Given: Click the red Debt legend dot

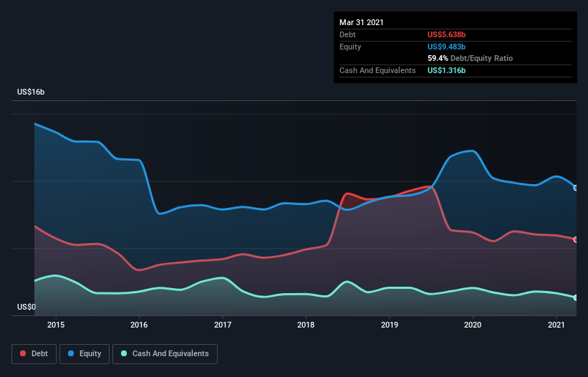Looking at the screenshot, I should [23, 353].
